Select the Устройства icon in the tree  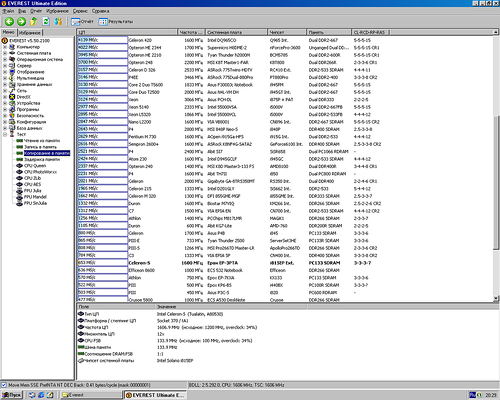[12, 103]
